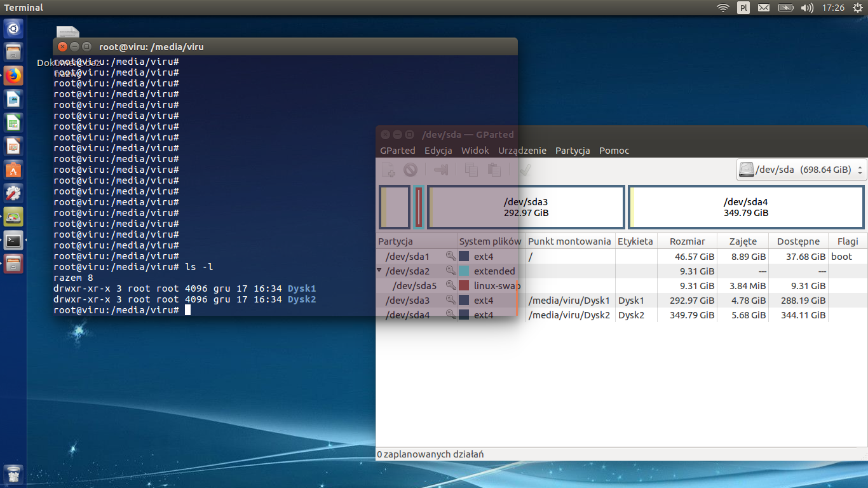Open the session gear menu in top panel
This screenshot has width=868, height=488.
point(857,8)
